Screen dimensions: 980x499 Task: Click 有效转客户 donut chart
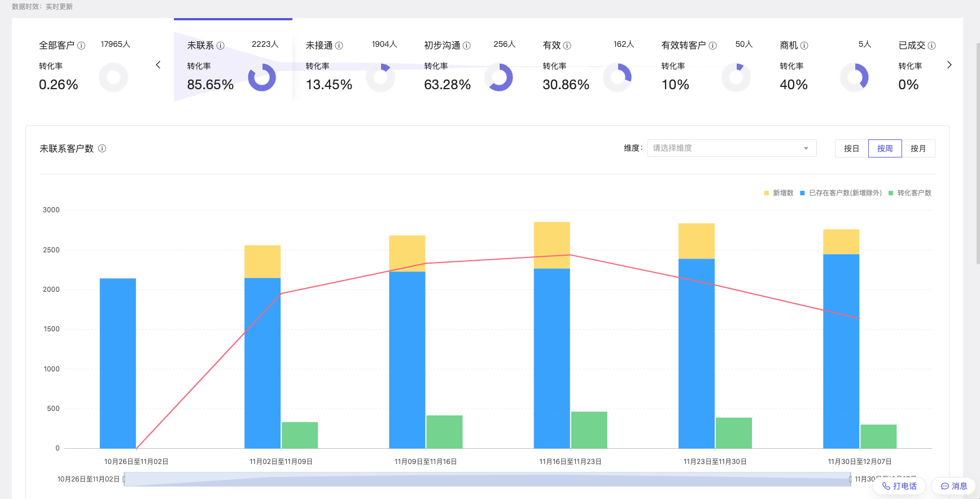(736, 77)
